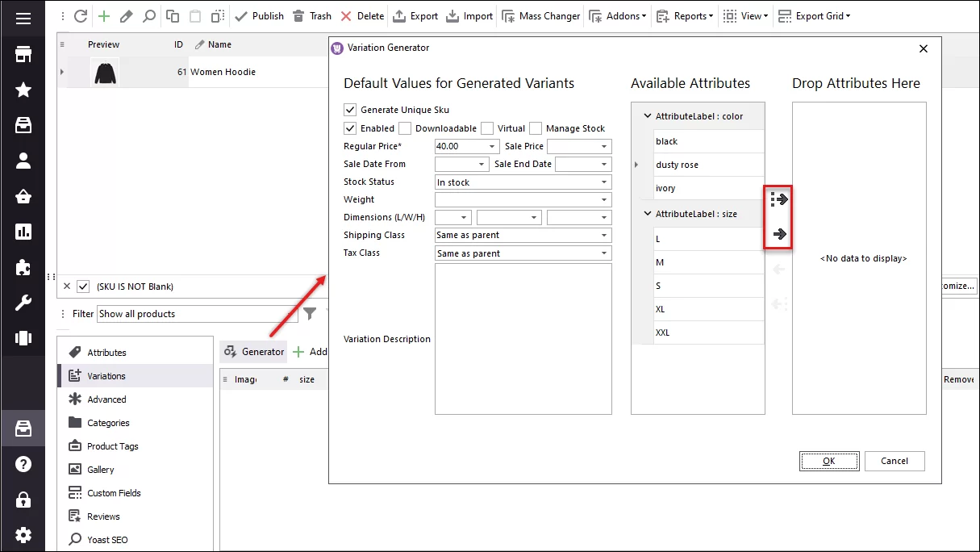Click inside the Regular Price field
This screenshot has height=552, width=980.
[456, 146]
